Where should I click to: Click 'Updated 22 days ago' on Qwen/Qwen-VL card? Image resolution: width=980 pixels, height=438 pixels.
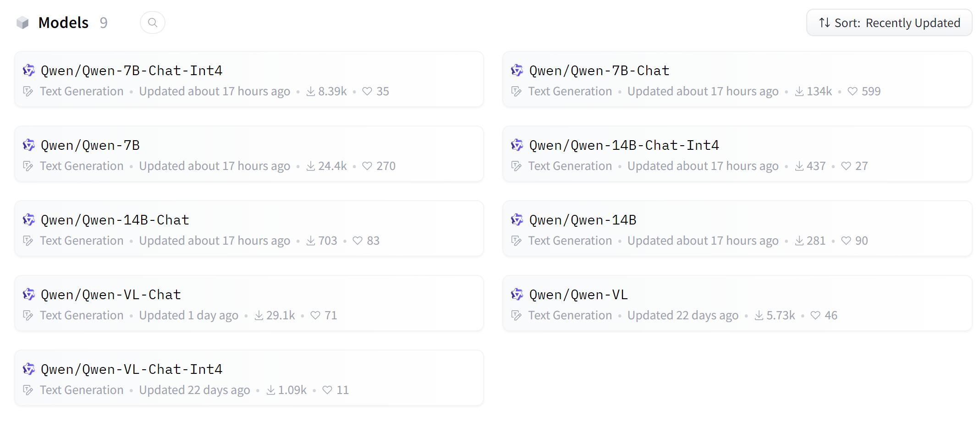(x=683, y=315)
